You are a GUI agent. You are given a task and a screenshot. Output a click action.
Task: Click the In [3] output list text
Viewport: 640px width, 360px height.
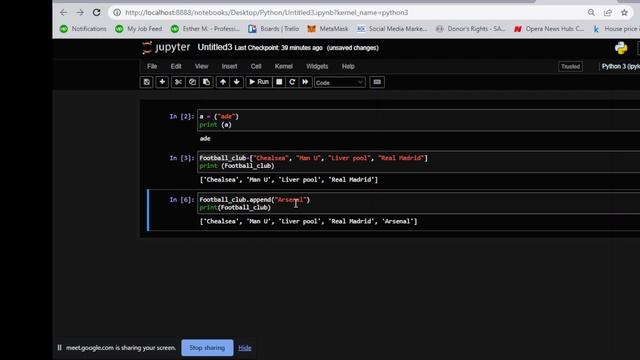coord(289,180)
